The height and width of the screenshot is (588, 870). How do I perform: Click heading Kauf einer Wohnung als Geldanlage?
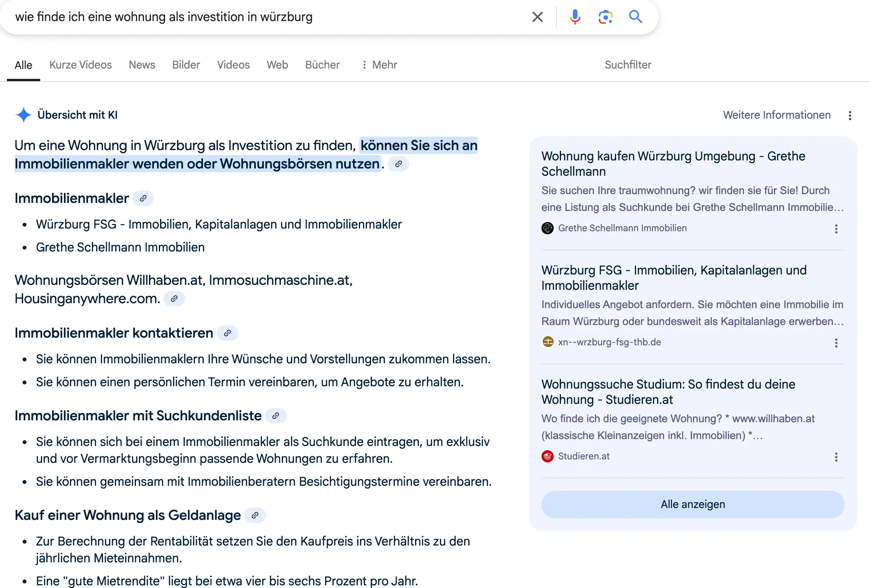(128, 515)
